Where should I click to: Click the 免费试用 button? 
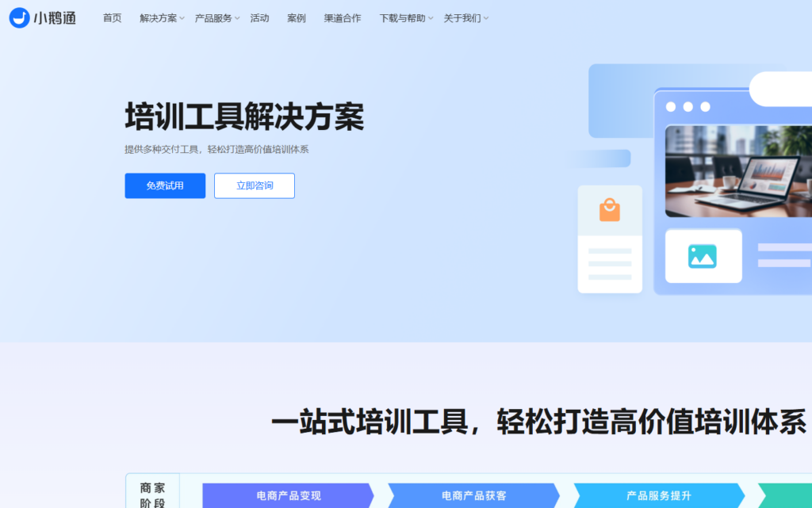click(x=164, y=185)
